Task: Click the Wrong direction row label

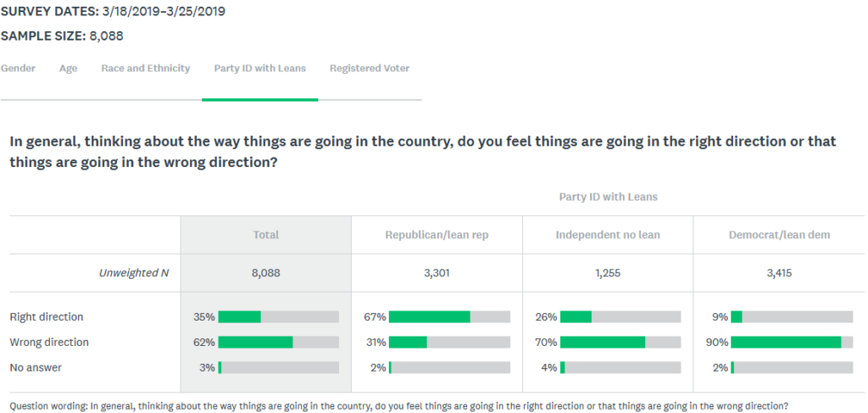Action: [x=49, y=342]
